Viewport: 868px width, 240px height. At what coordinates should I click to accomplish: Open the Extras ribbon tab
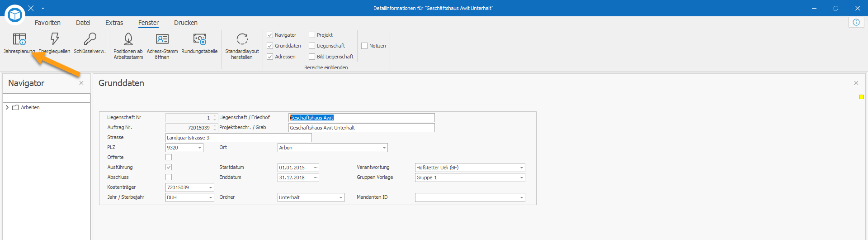point(114,23)
